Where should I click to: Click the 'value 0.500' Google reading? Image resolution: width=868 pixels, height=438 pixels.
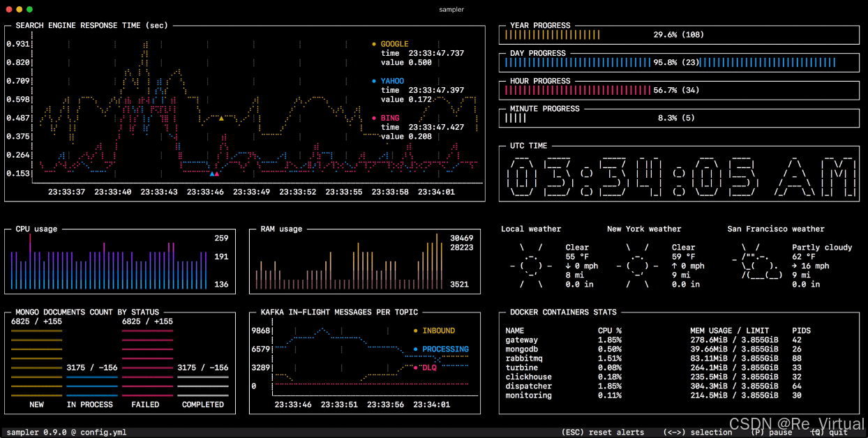click(406, 62)
